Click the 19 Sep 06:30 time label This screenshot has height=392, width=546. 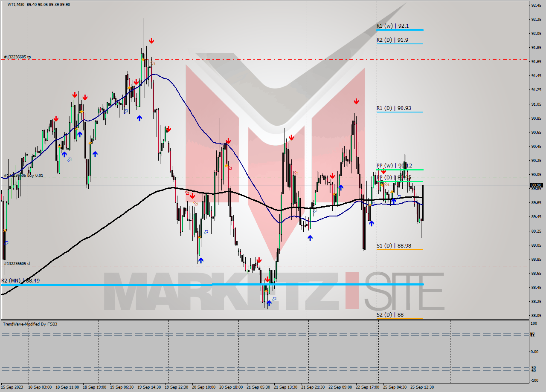click(x=122, y=387)
